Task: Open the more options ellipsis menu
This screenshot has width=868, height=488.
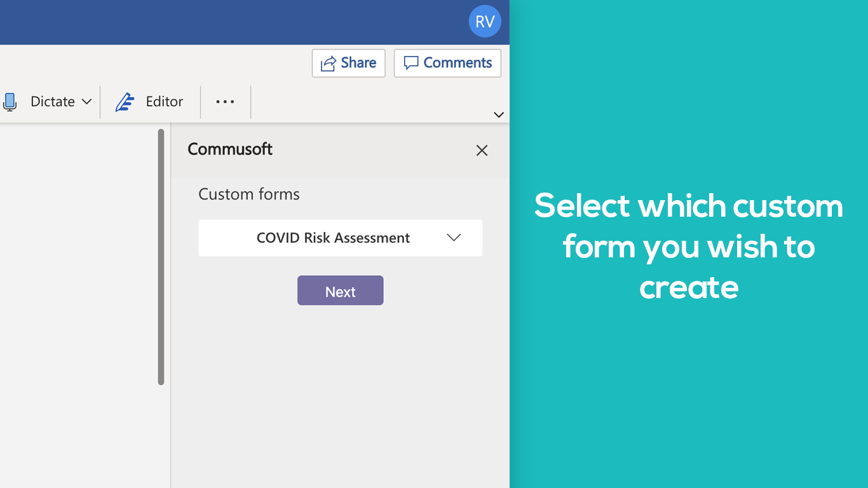Action: [x=225, y=102]
